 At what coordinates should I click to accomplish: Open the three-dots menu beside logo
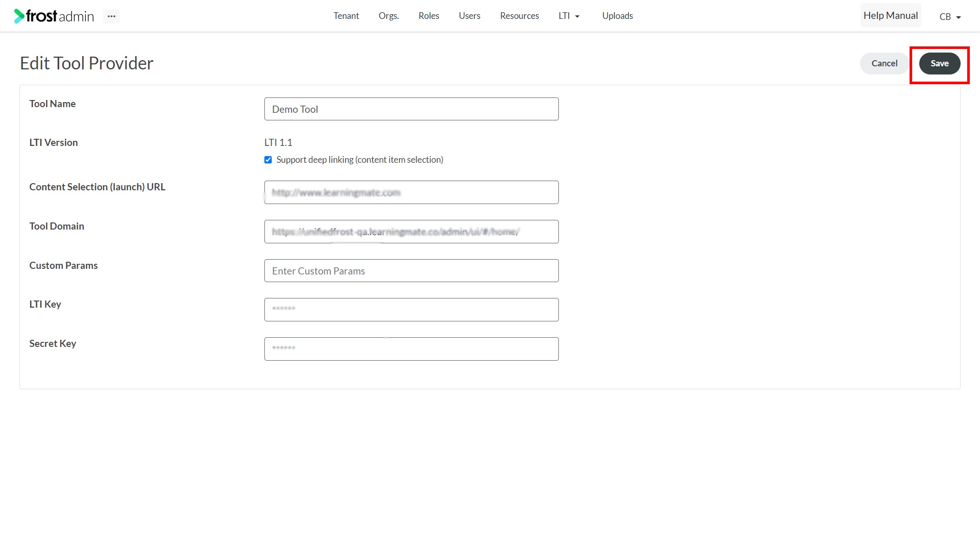(x=111, y=16)
